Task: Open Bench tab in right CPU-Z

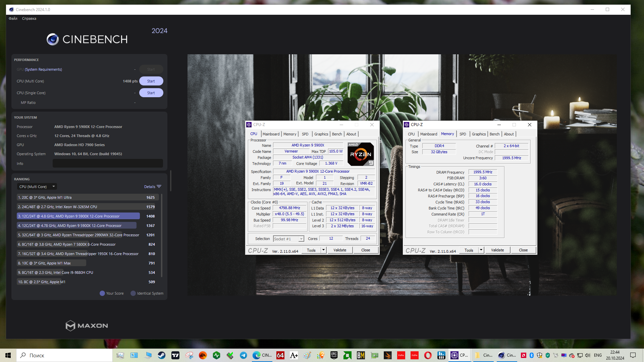Action: click(x=495, y=134)
